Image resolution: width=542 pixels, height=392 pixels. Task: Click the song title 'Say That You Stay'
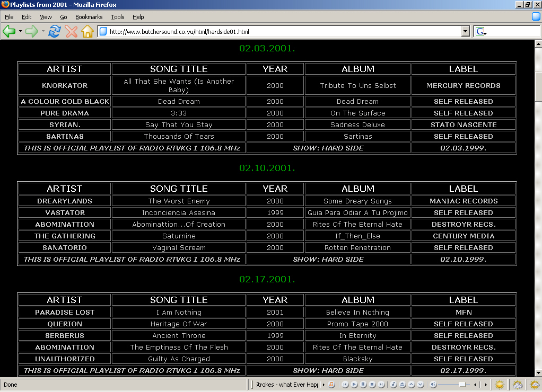(179, 124)
